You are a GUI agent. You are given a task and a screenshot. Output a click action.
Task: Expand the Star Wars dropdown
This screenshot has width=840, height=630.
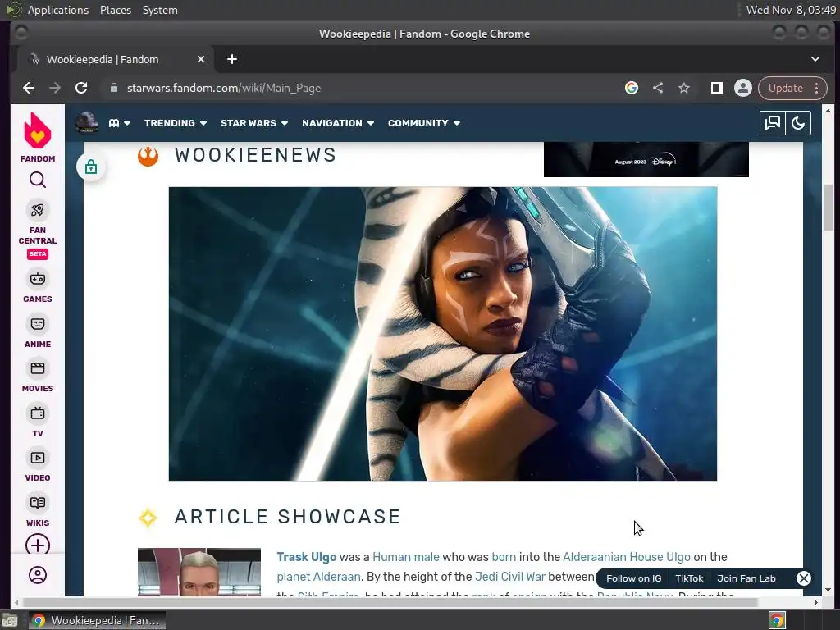click(x=254, y=123)
